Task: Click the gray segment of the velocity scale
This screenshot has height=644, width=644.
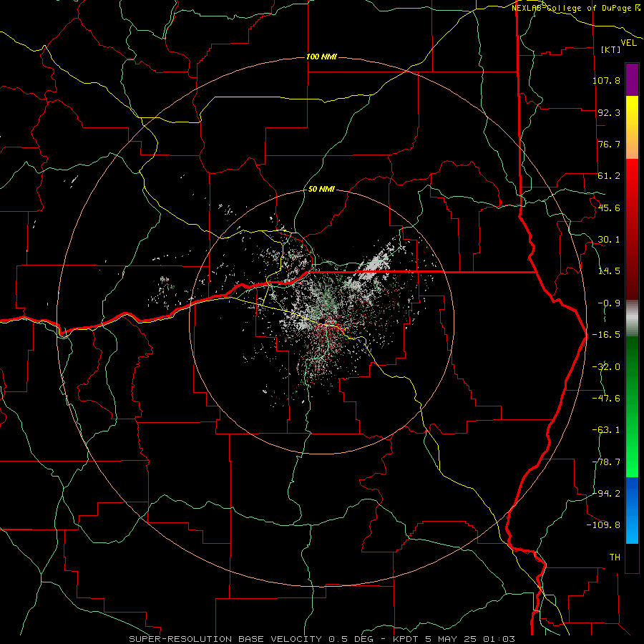Action: [632, 318]
